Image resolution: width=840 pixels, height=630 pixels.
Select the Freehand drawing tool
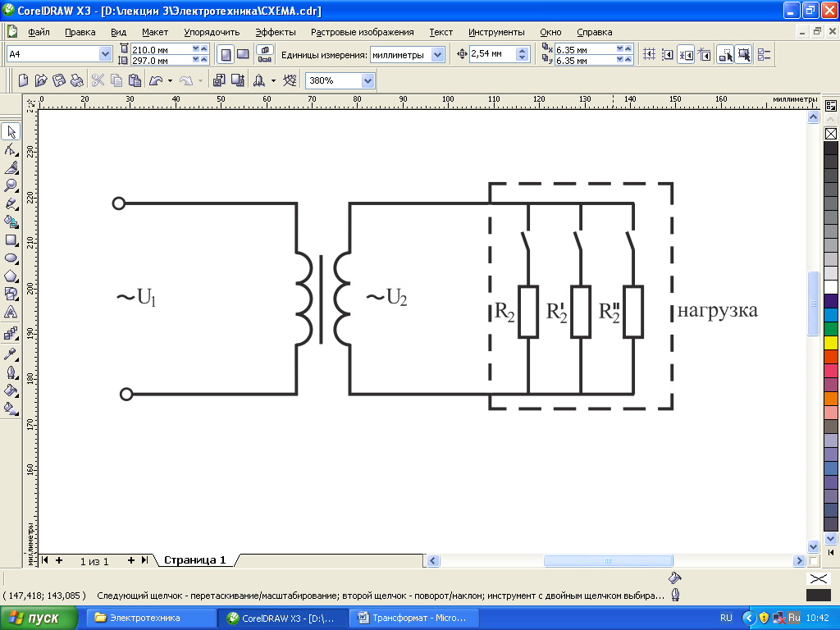coord(11,204)
